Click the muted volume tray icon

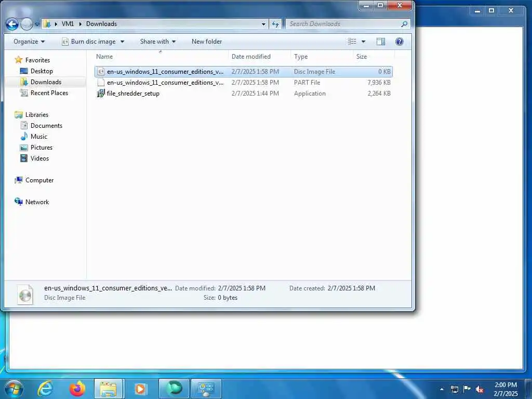click(480, 389)
